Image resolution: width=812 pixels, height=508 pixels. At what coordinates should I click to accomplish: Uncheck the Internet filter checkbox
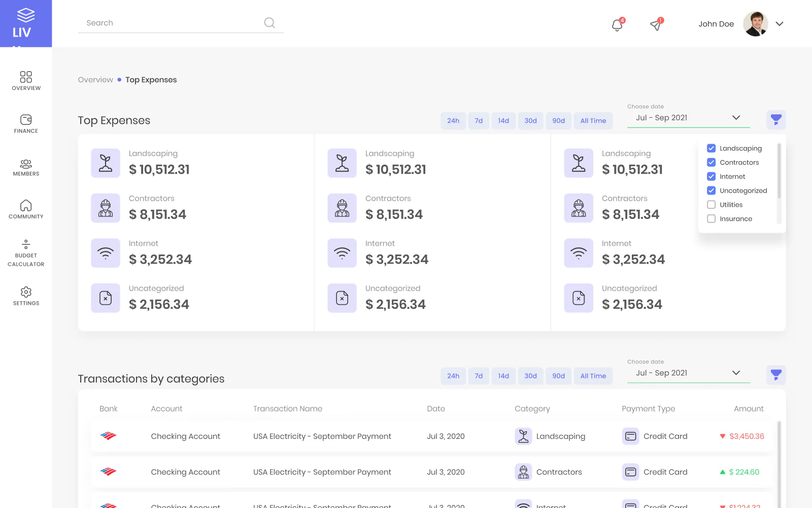point(711,176)
